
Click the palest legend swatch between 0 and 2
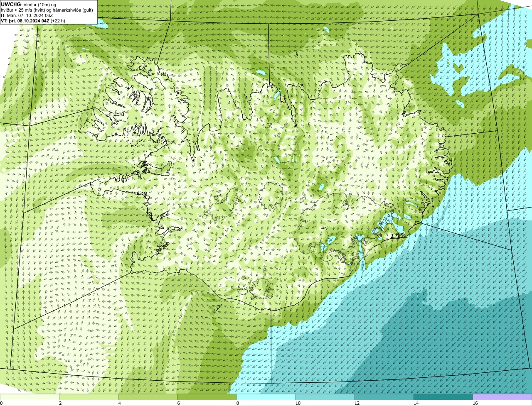30,397
